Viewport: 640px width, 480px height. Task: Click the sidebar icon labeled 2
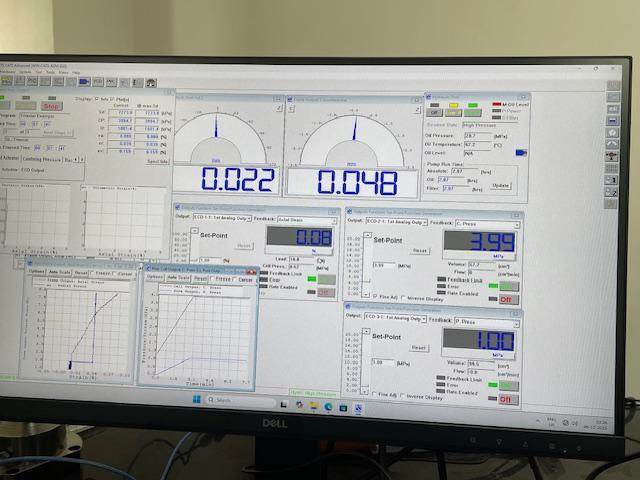(x=611, y=192)
